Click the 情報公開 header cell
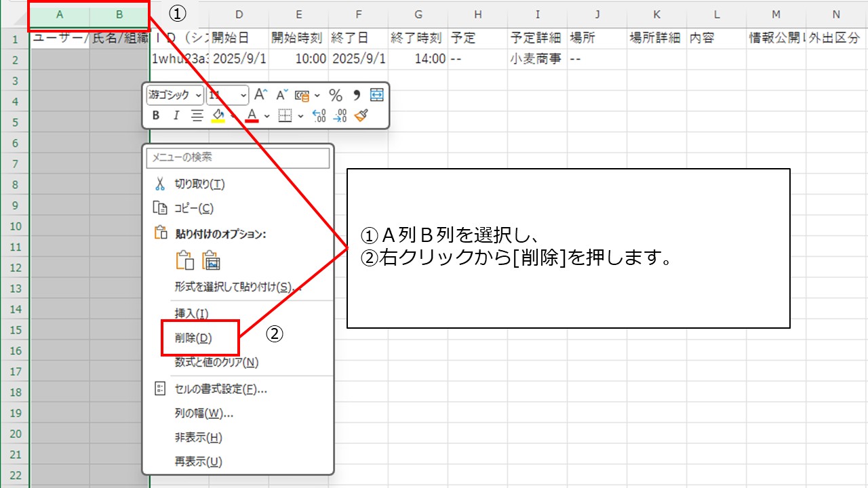 [x=776, y=38]
